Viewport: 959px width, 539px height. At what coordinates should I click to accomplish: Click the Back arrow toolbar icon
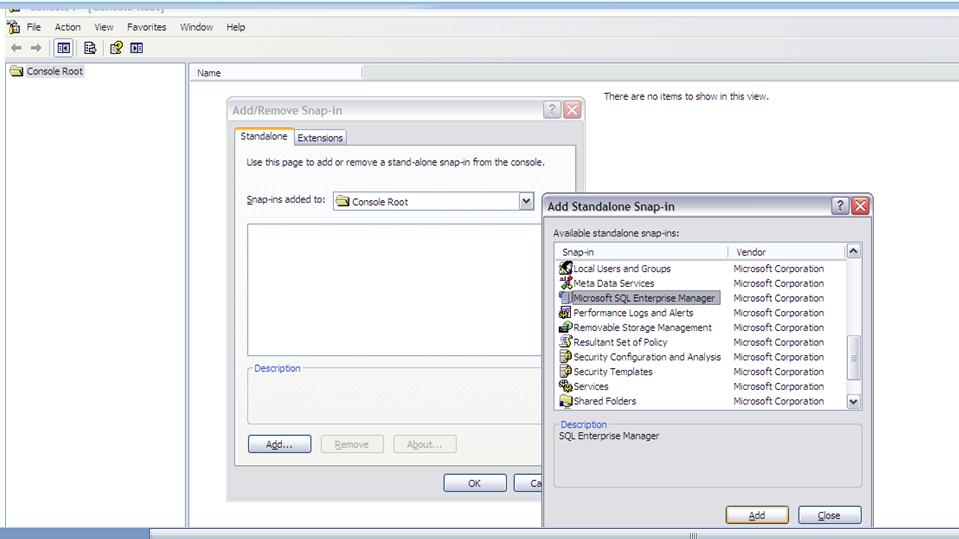pos(17,48)
